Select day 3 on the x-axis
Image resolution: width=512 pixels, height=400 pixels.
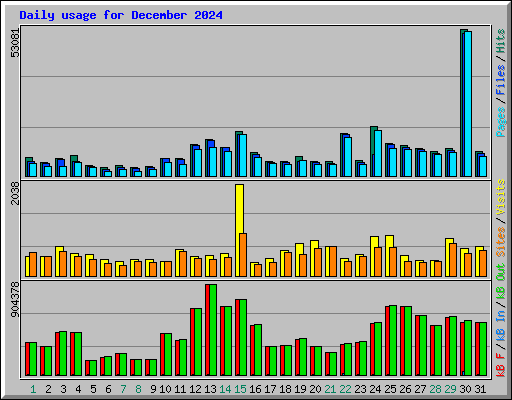coord(63,389)
